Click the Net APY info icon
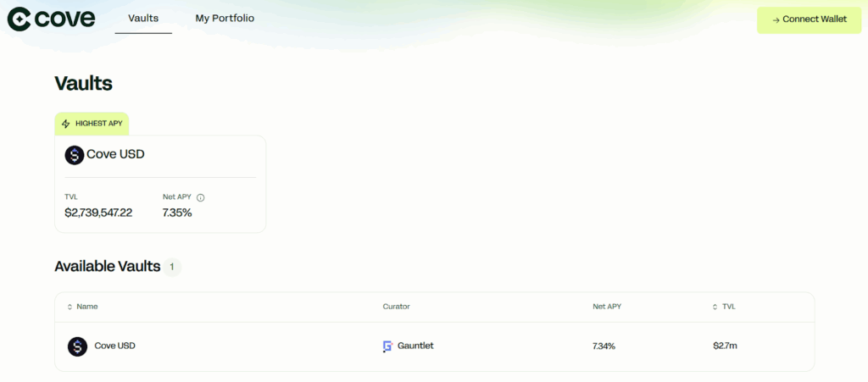Image resolution: width=868 pixels, height=382 pixels. [x=201, y=197]
